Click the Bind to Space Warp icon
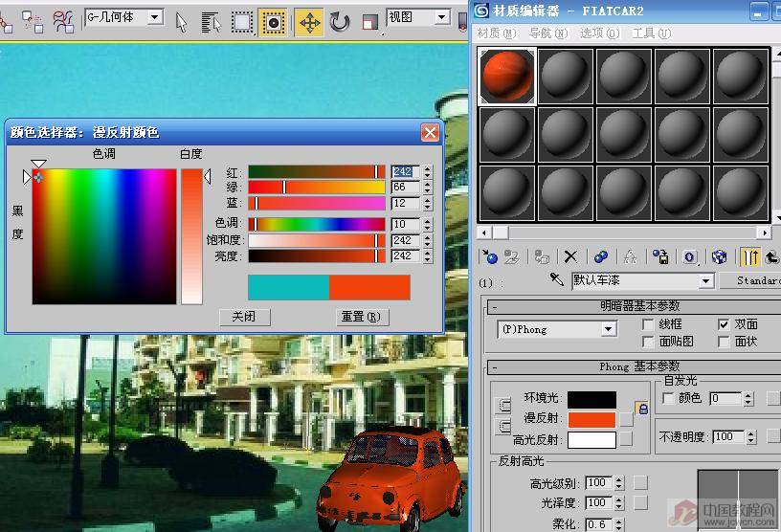 64,21
